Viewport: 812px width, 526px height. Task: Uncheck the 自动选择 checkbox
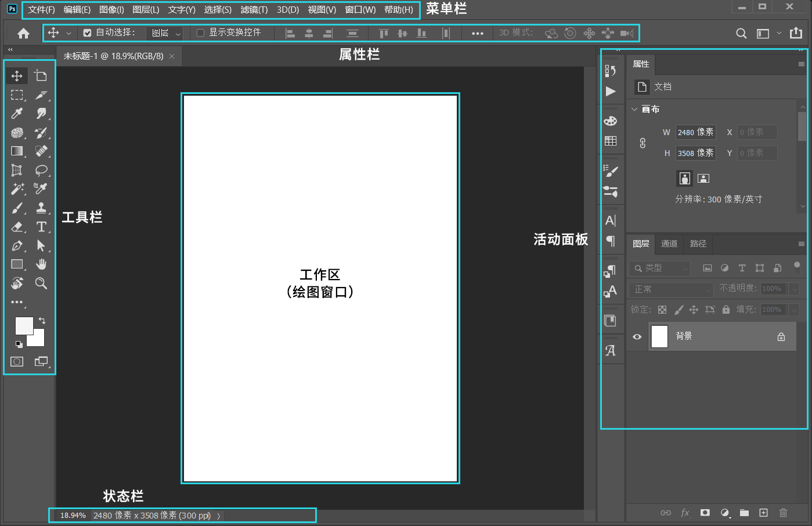(x=87, y=33)
